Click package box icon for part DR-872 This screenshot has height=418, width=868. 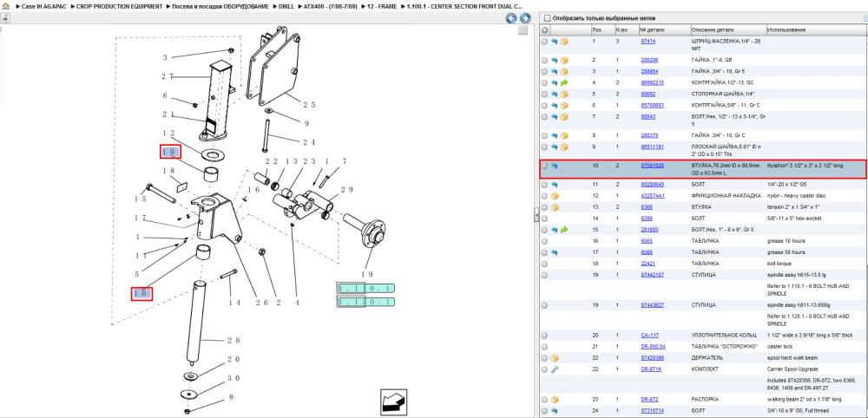(554, 399)
